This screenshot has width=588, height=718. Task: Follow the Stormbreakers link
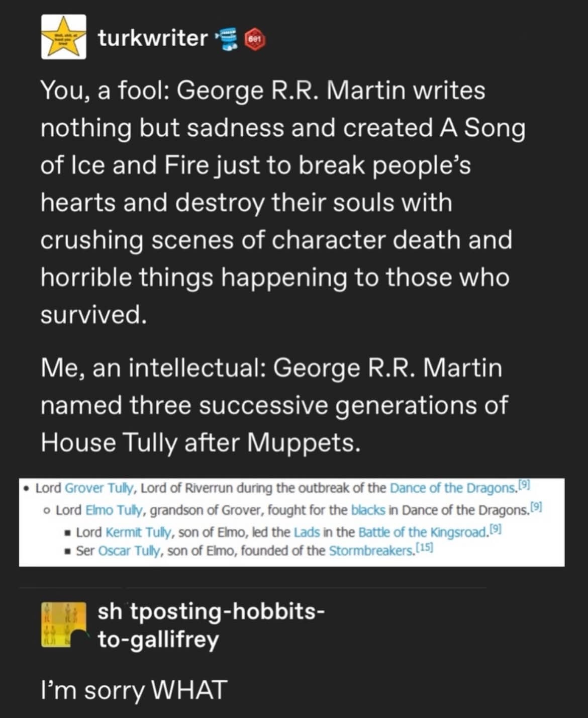tap(371, 551)
